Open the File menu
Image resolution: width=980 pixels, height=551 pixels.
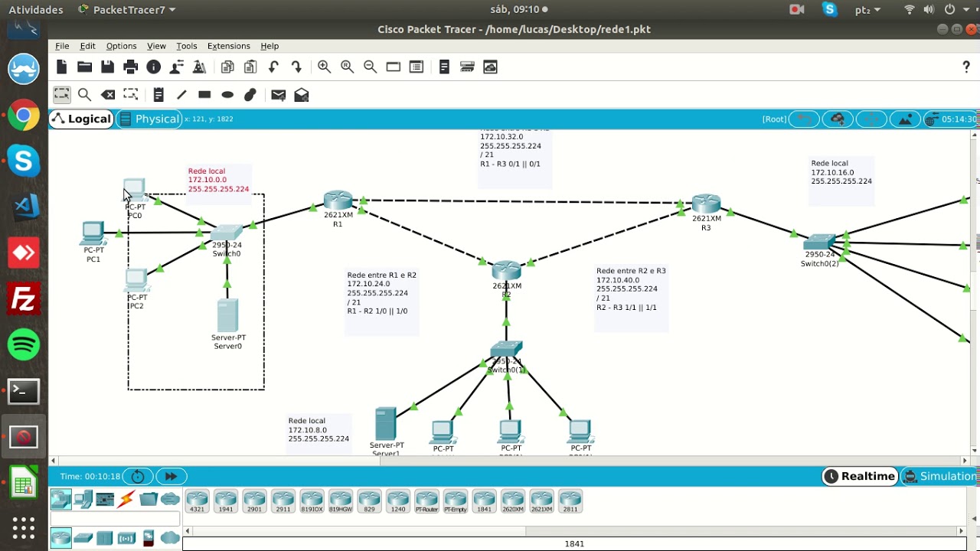tap(62, 46)
